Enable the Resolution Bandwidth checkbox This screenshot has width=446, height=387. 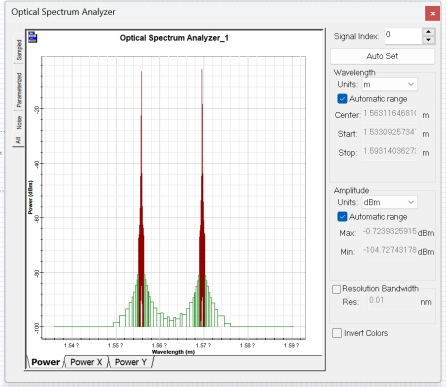click(x=336, y=289)
